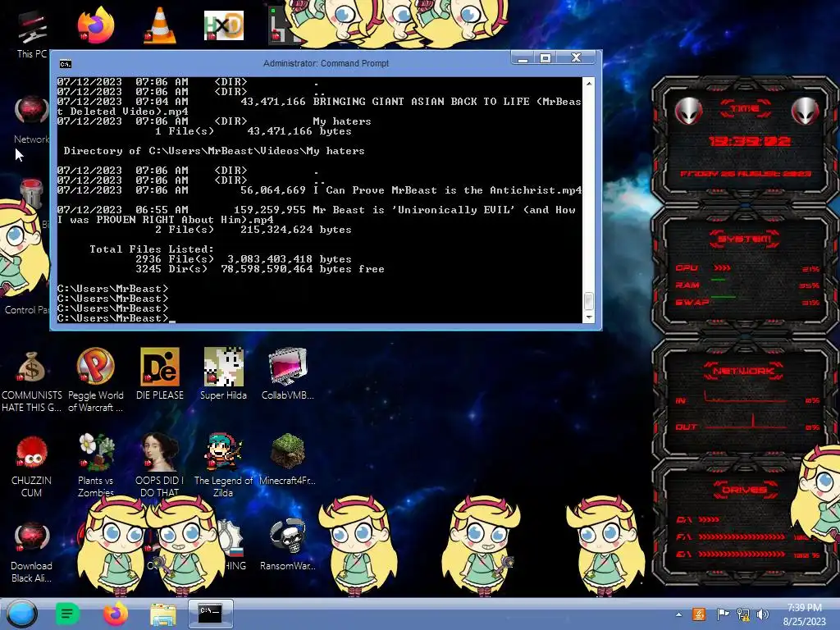The height and width of the screenshot is (630, 840).
Task: Show hidden tray icons arrow
Action: pos(678,614)
